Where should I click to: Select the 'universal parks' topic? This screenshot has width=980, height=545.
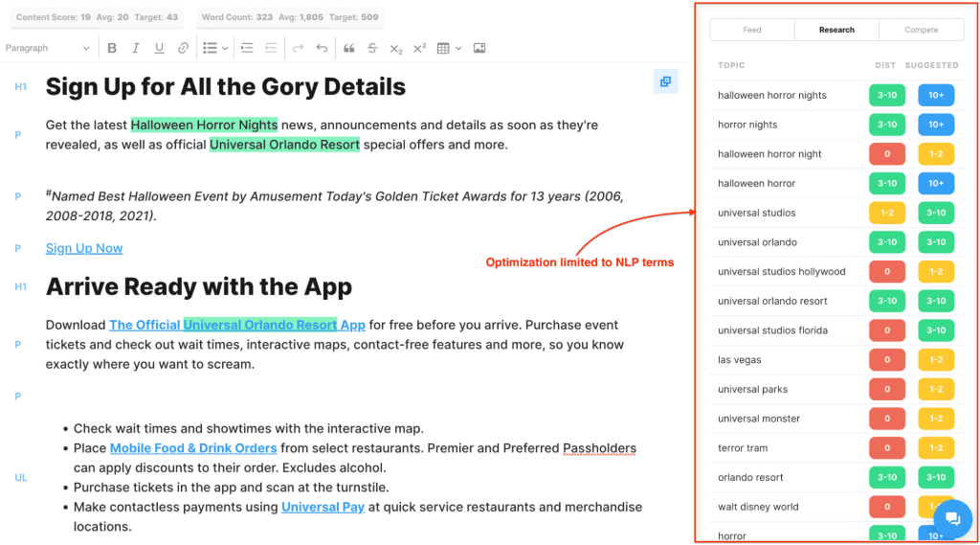coord(752,389)
